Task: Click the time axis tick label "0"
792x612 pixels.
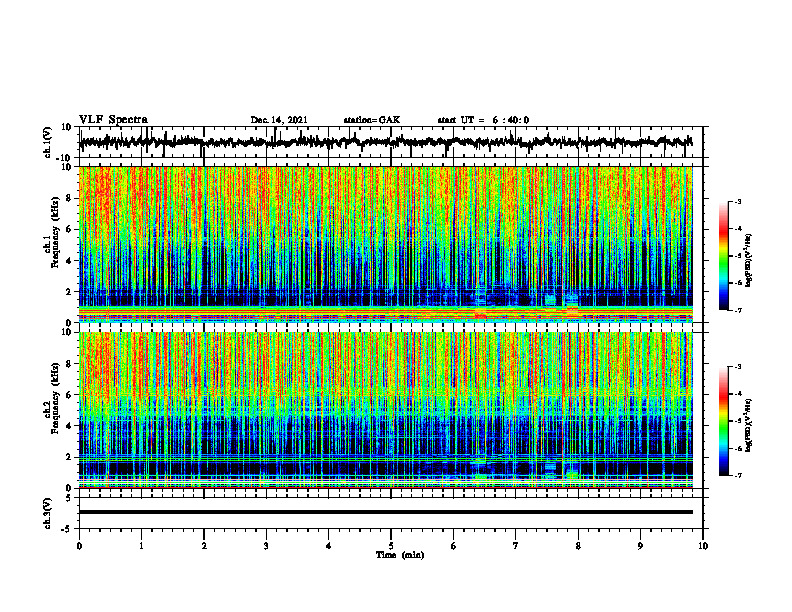Action: tap(79, 546)
